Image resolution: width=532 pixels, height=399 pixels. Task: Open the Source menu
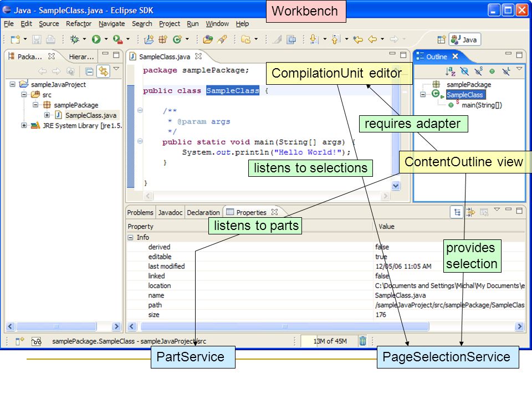point(49,24)
